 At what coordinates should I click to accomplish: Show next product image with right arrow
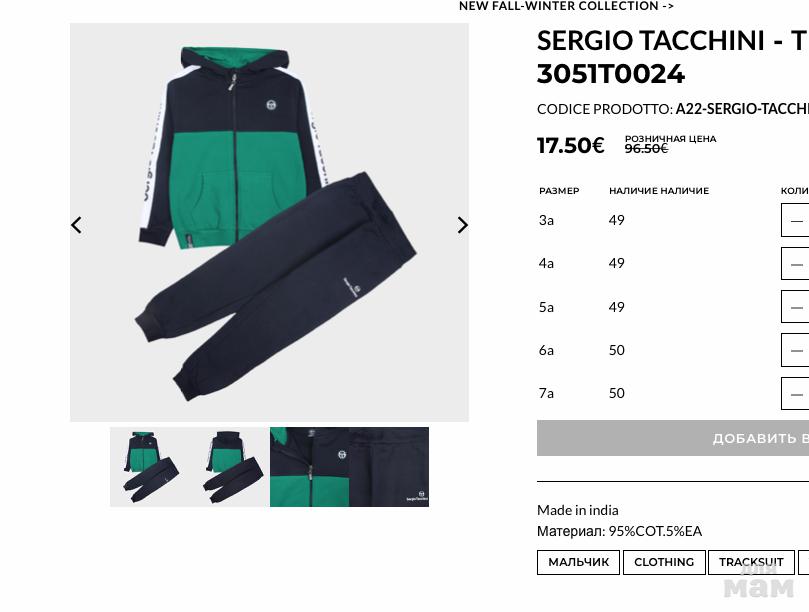462,225
